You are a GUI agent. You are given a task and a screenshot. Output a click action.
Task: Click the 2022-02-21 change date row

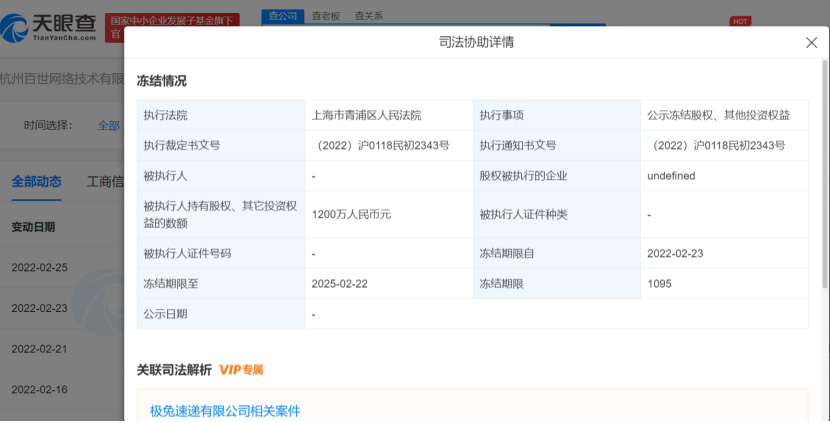pyautogui.click(x=39, y=348)
